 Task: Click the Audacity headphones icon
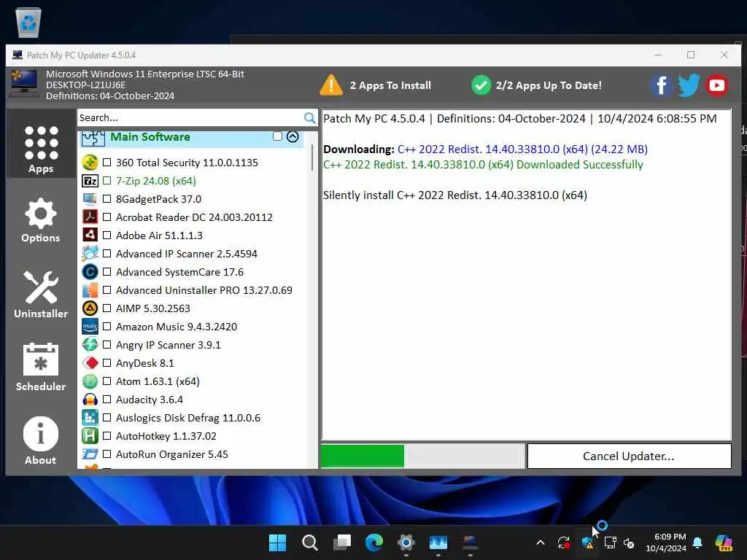click(x=90, y=400)
